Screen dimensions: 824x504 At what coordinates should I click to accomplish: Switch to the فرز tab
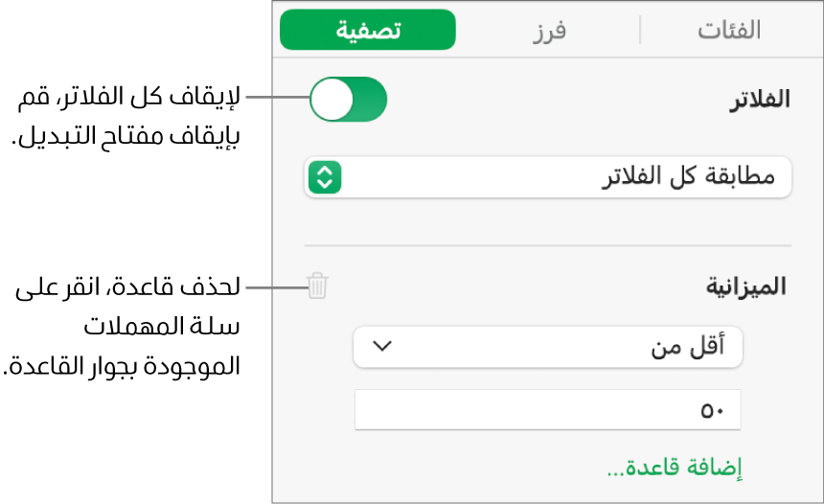tap(549, 30)
